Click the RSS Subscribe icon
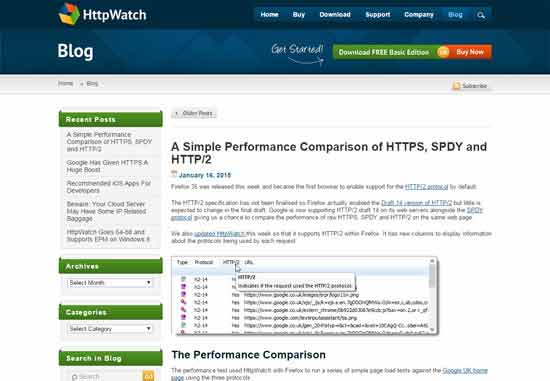 (456, 86)
